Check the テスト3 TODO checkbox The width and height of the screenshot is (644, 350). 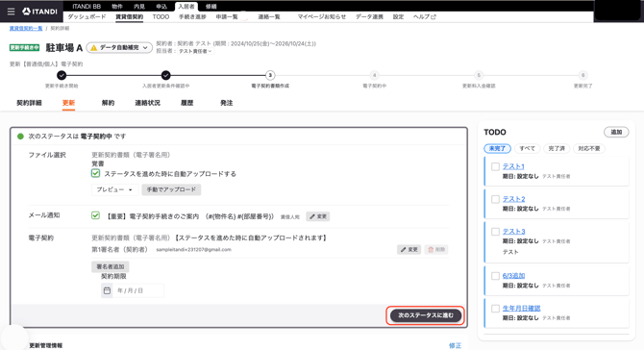click(x=495, y=232)
